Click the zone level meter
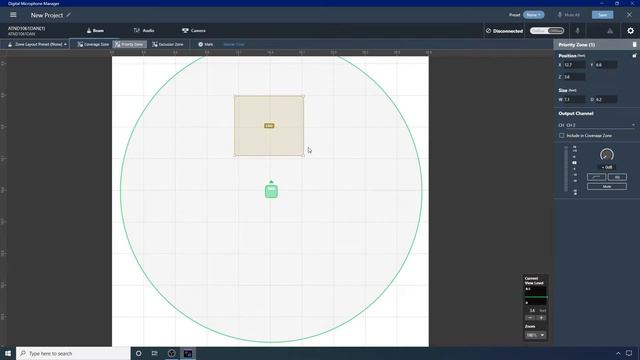The image size is (640, 360). click(x=566, y=169)
